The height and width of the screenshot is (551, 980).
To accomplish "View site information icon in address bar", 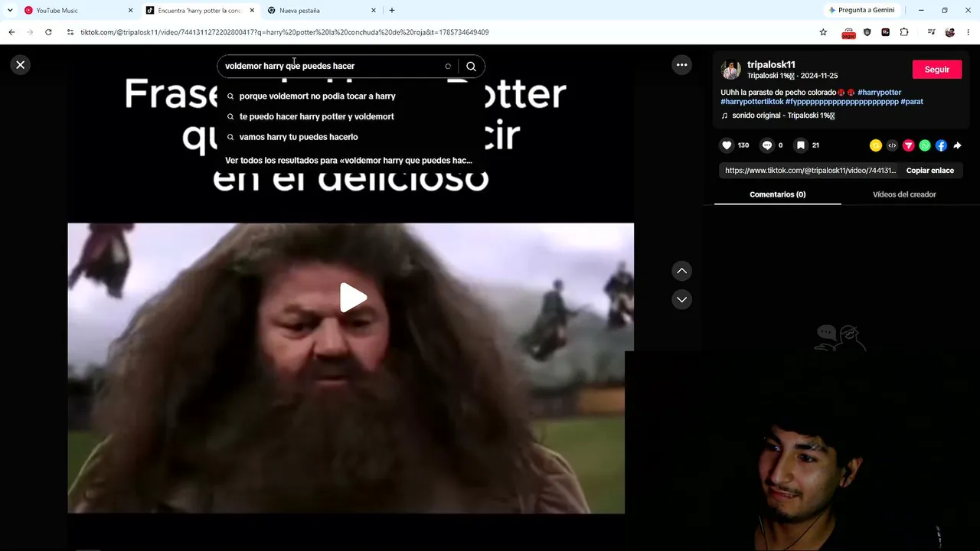I will click(x=70, y=32).
